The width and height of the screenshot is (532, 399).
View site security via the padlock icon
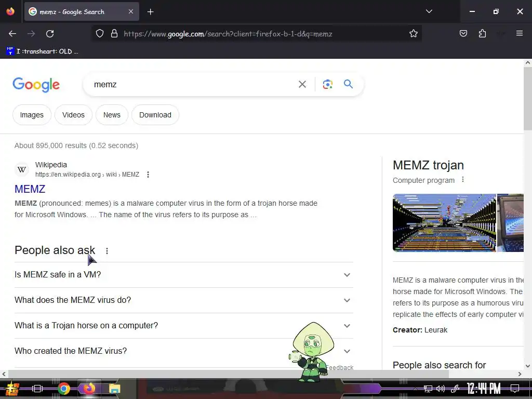(114, 33)
